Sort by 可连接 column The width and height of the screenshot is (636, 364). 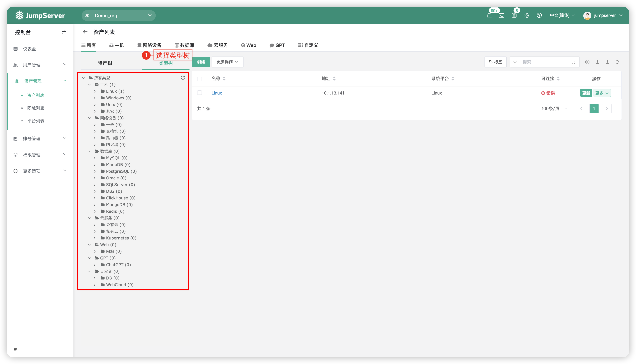[x=558, y=79]
